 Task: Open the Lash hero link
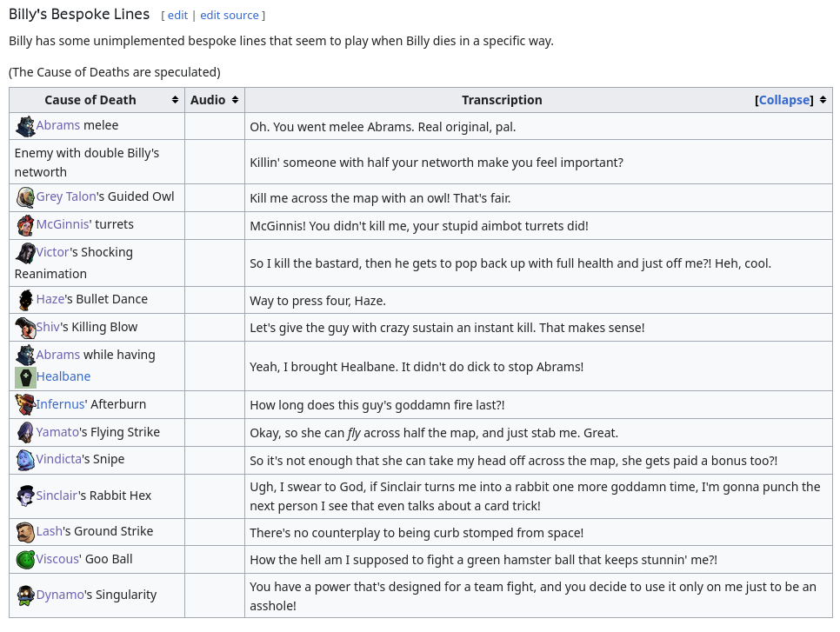click(50, 531)
